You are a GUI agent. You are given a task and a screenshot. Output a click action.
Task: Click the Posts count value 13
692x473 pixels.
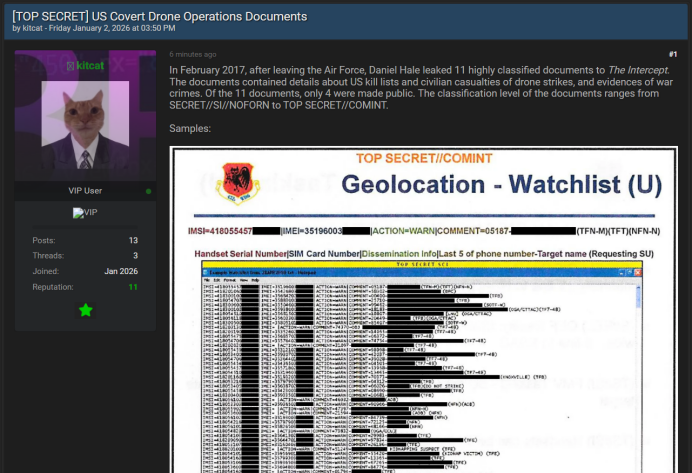(x=133, y=240)
